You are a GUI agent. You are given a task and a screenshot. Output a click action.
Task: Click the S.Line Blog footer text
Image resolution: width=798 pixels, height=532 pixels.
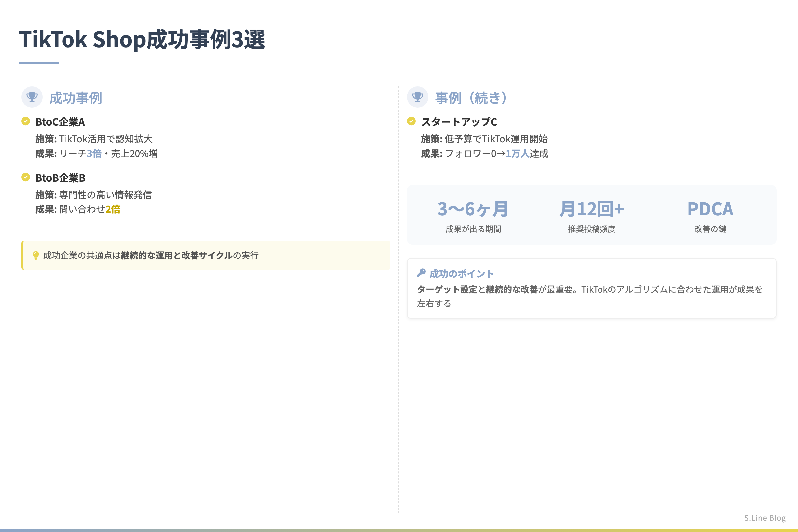(765, 518)
